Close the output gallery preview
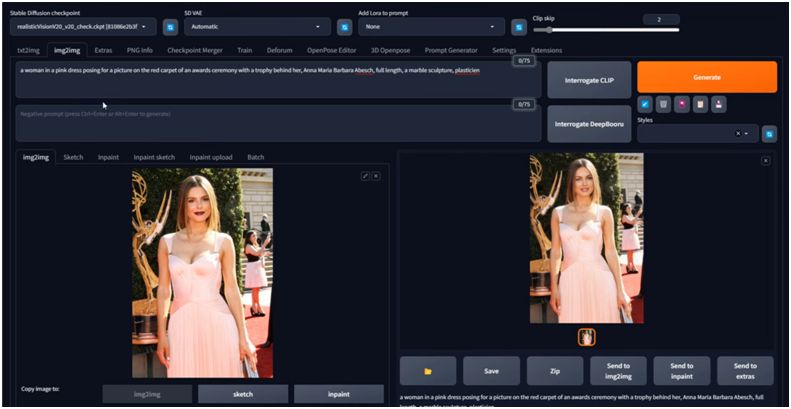 (766, 160)
